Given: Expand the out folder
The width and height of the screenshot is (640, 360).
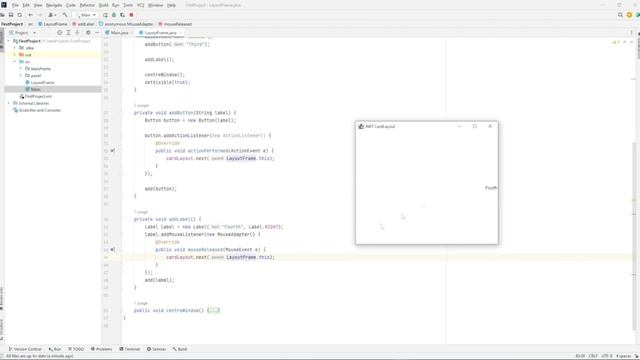Looking at the screenshot, I should (15, 55).
